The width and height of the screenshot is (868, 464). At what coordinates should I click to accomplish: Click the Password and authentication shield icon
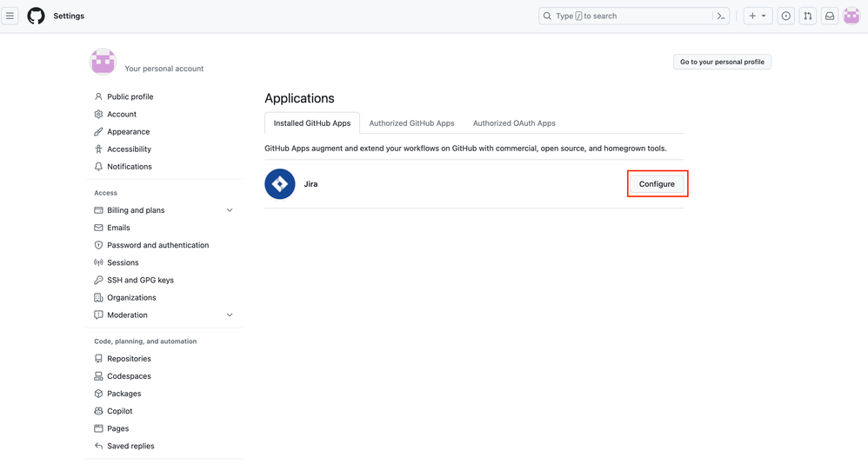click(x=98, y=245)
